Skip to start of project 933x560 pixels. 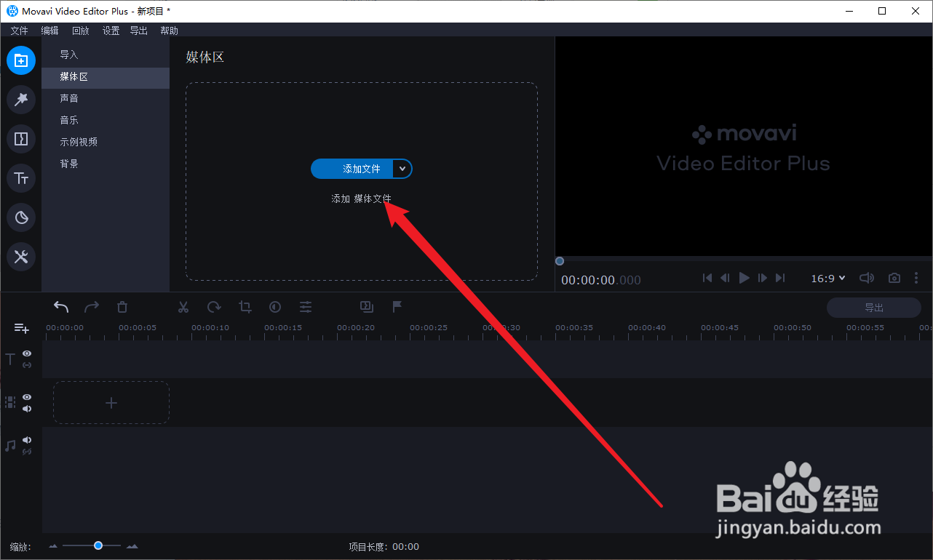tap(707, 278)
